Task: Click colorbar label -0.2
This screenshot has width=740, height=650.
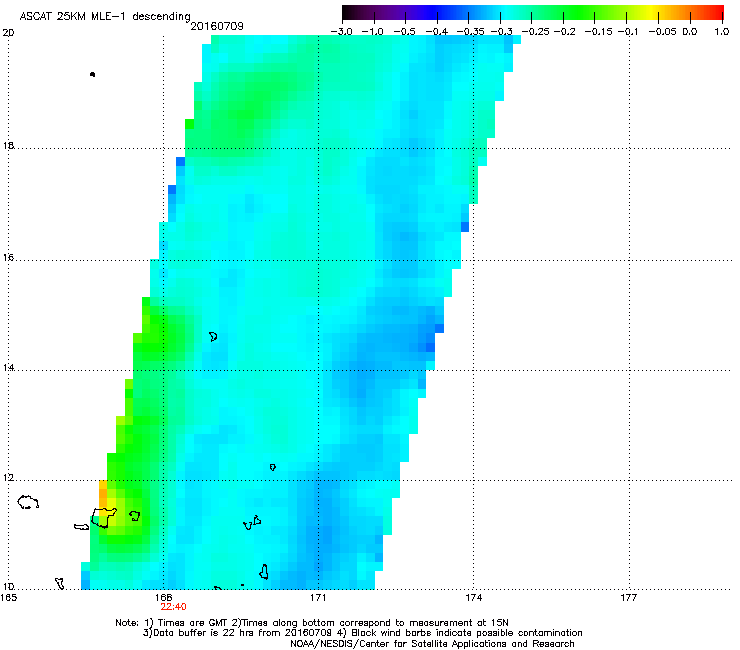Action: pyautogui.click(x=564, y=32)
